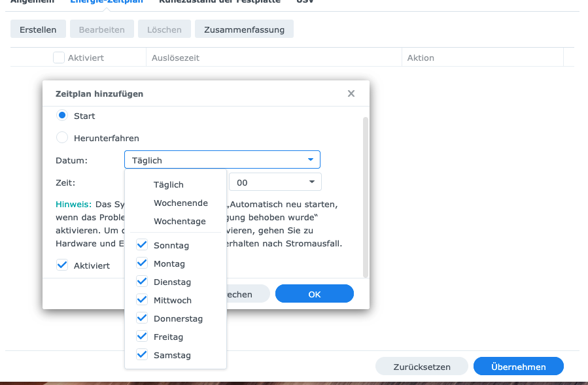Click the partially hidden Abbrechen button
Screen dimensions: 588x385
tap(249, 294)
